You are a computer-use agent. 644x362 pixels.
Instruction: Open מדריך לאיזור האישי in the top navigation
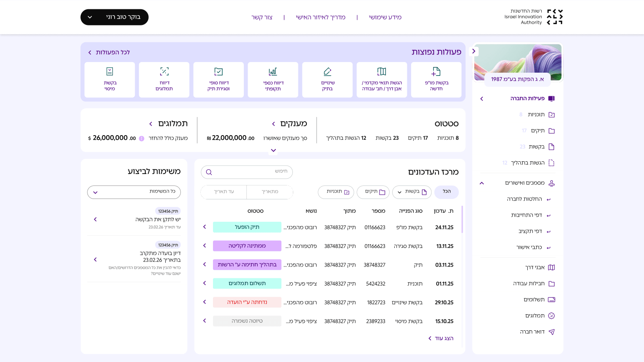pos(320,17)
